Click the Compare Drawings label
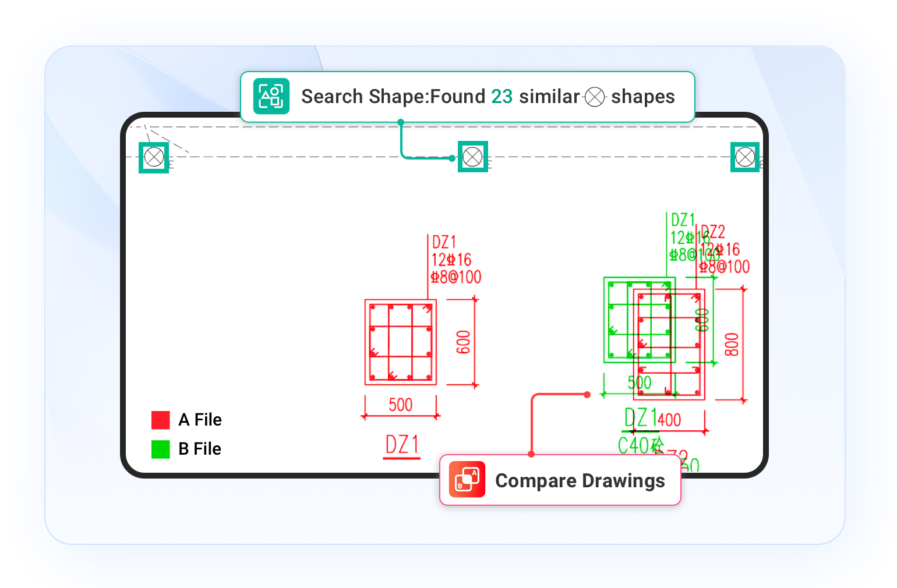Image resolution: width=897 pixels, height=588 pixels. point(580,481)
